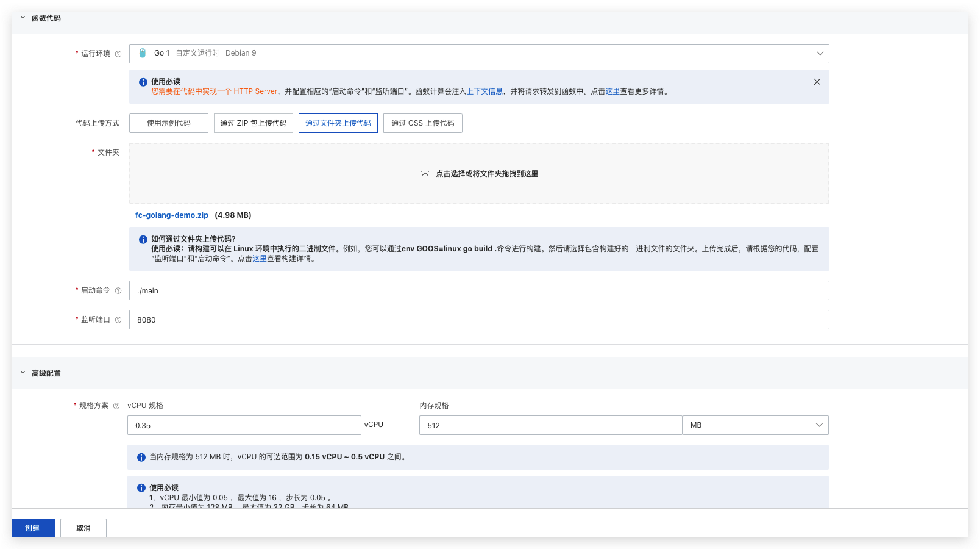The width and height of the screenshot is (980, 549).
Task: Click the upload arrow icon in the folder dropzone
Action: (x=425, y=174)
